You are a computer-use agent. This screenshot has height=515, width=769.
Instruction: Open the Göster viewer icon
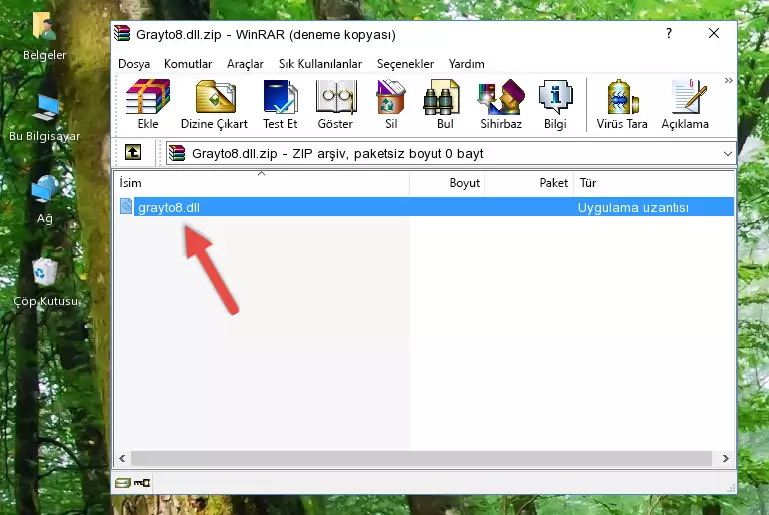[335, 104]
